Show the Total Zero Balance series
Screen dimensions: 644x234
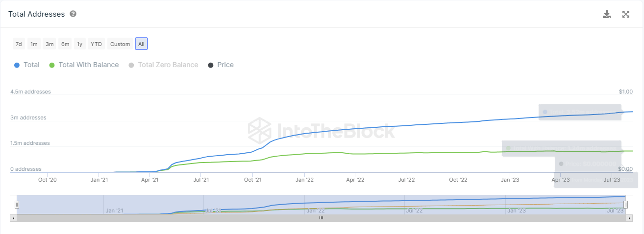tap(163, 65)
